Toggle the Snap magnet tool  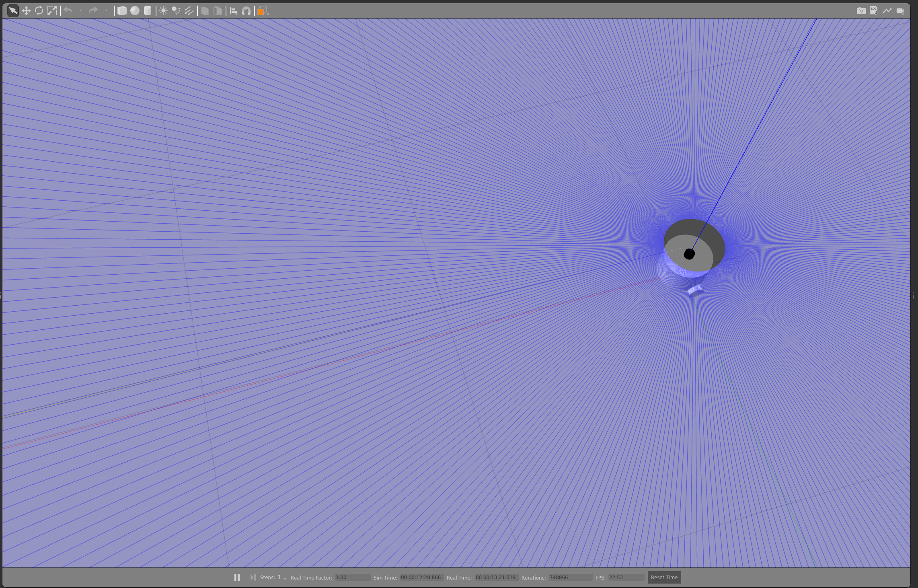(246, 11)
